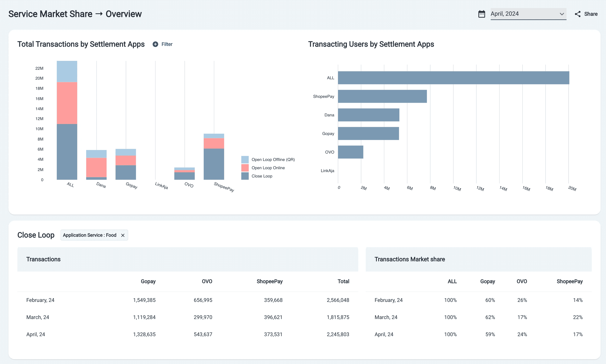606x364 pixels.
Task: Click the calendar icon beside the date selector
Action: point(481,14)
